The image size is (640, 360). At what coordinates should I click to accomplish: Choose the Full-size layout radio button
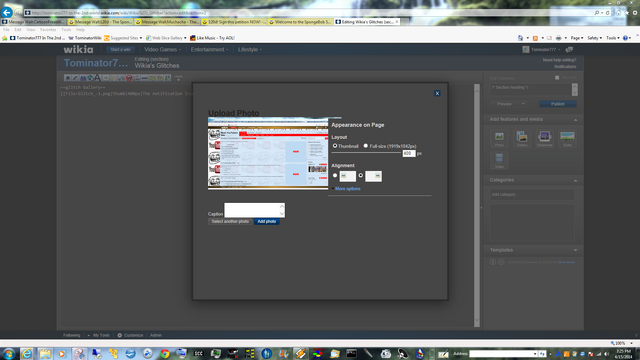pyautogui.click(x=366, y=146)
